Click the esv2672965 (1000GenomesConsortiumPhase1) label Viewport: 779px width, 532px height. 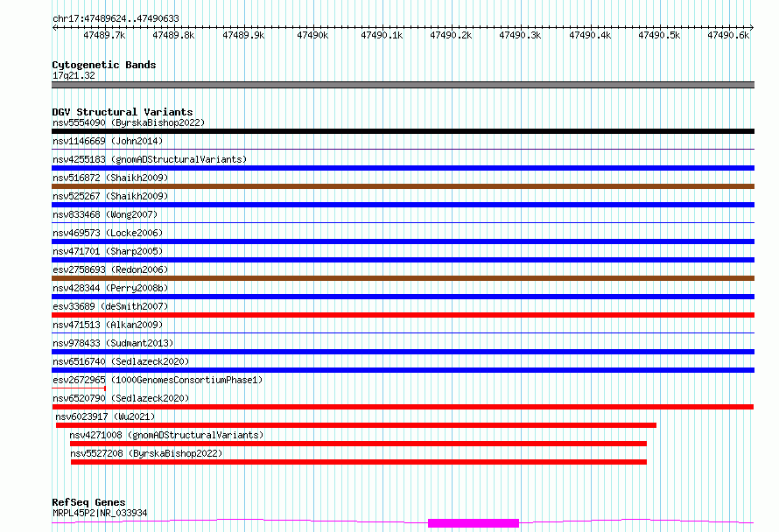(x=158, y=380)
